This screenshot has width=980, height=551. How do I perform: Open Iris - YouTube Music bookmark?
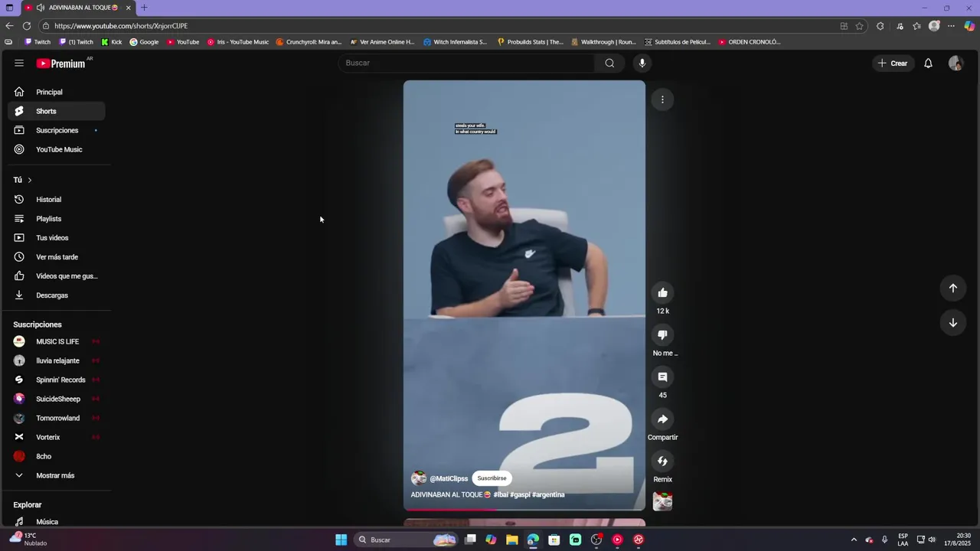pyautogui.click(x=238, y=42)
